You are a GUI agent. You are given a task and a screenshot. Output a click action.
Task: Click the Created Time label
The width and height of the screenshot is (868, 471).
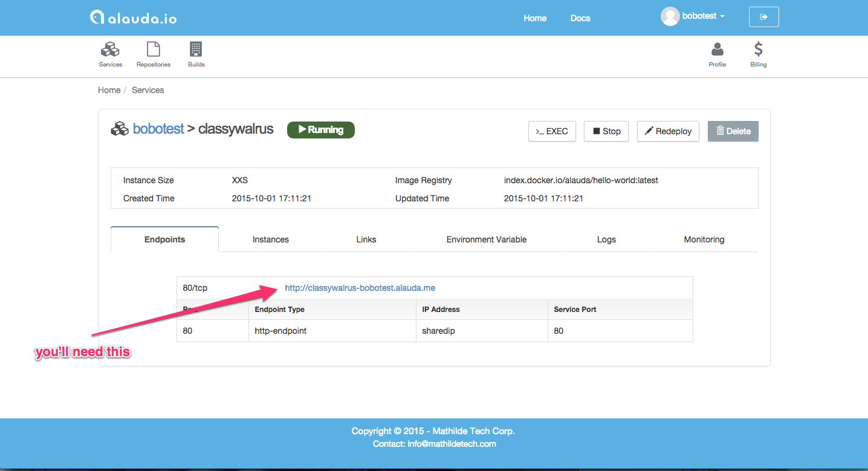point(149,198)
